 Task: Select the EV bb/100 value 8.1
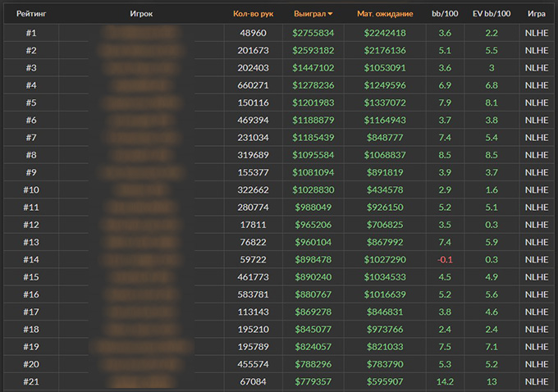point(491,103)
